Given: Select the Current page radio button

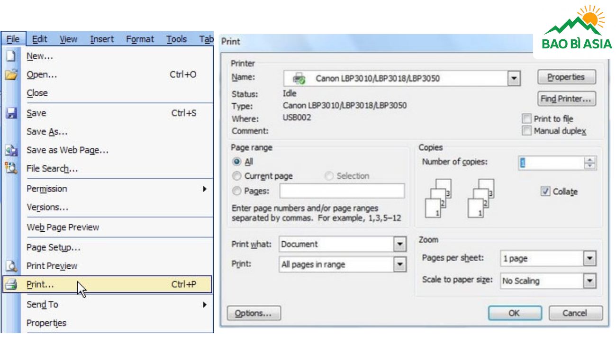Looking at the screenshot, I should 237,176.
